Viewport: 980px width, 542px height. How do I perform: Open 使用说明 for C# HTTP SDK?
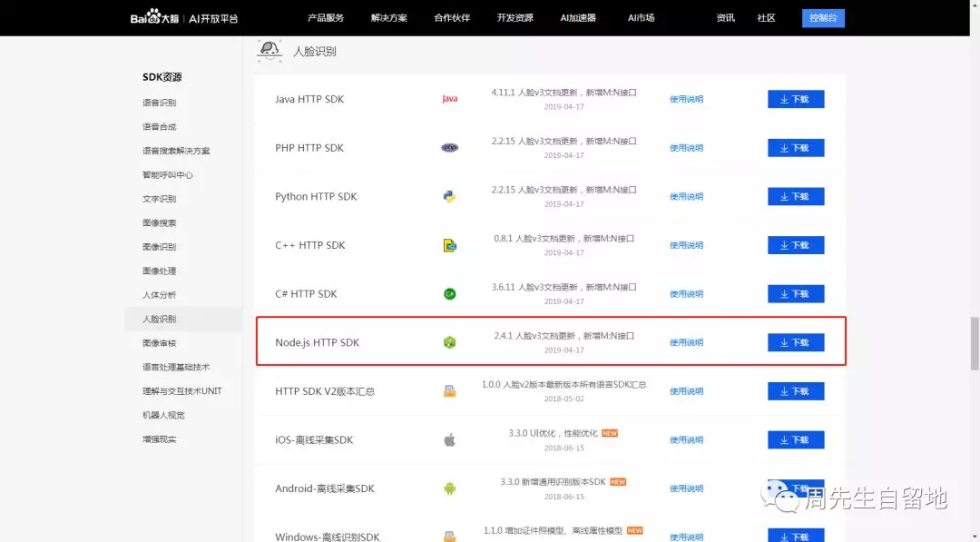pyautogui.click(x=686, y=294)
